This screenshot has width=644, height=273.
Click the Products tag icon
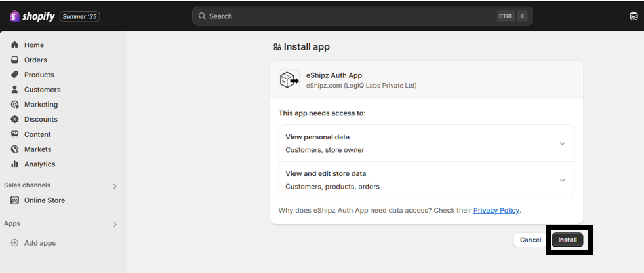pyautogui.click(x=15, y=75)
